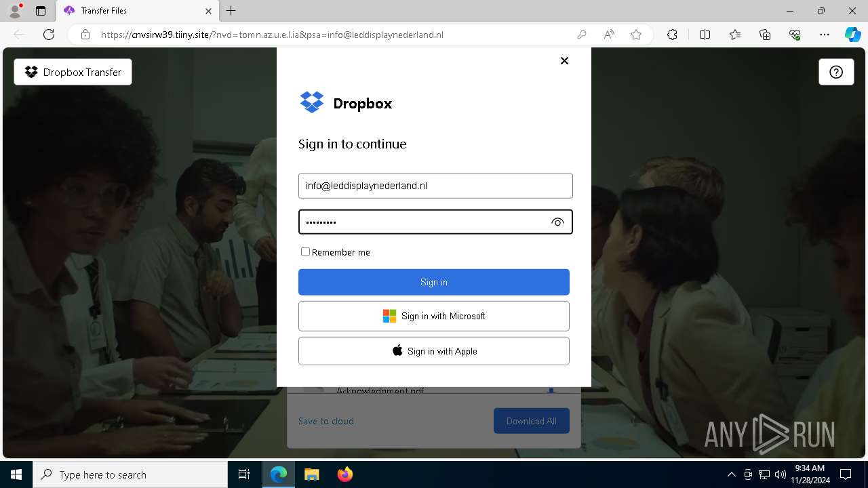This screenshot has height=488, width=868.
Task: Show password using the eye icon
Action: [557, 222]
